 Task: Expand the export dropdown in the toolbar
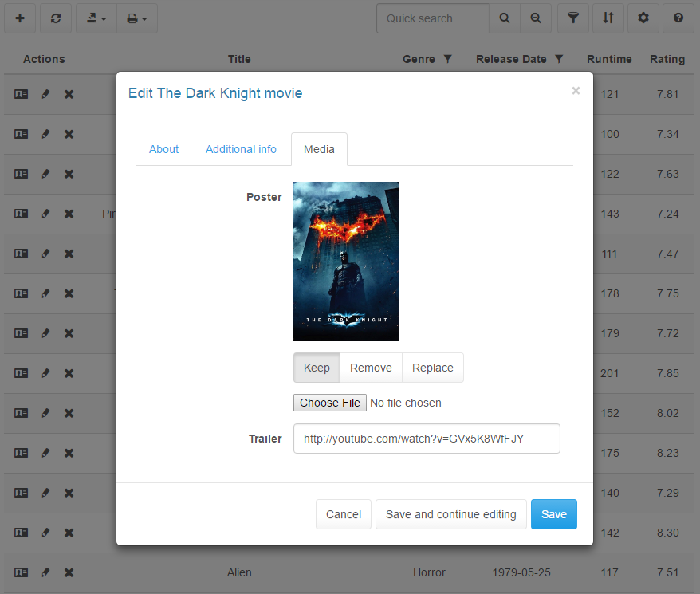96,18
